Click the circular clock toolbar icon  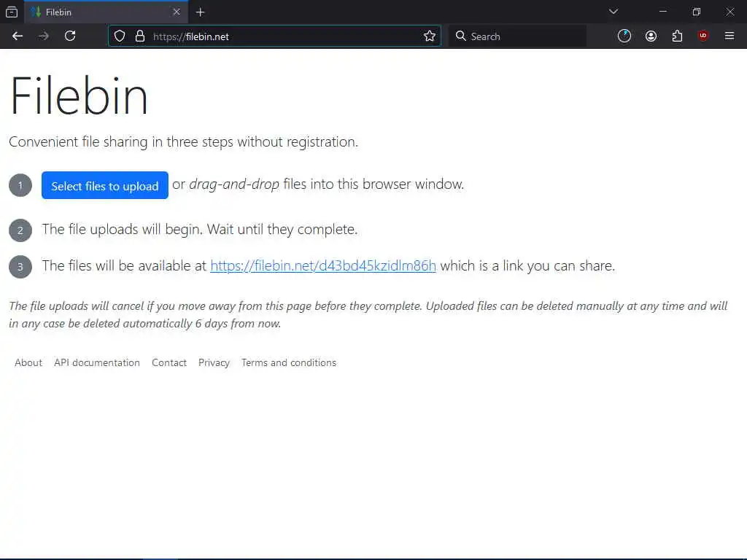[x=624, y=36]
